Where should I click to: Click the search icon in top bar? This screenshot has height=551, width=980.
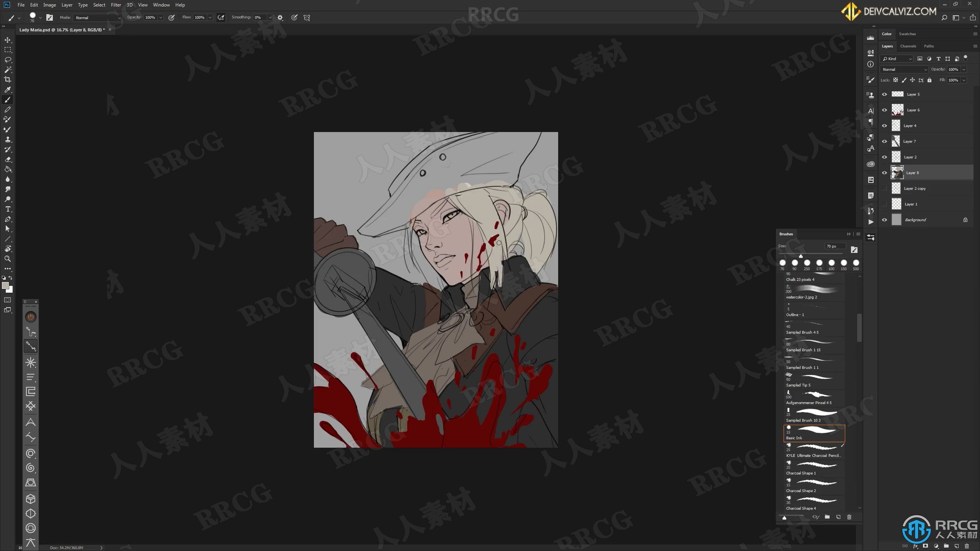[x=944, y=18]
